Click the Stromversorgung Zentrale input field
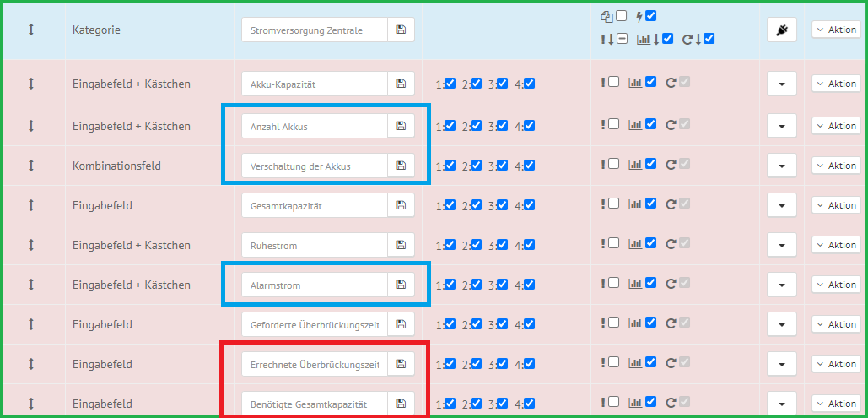Image resolution: width=868 pixels, height=418 pixels. [x=315, y=30]
